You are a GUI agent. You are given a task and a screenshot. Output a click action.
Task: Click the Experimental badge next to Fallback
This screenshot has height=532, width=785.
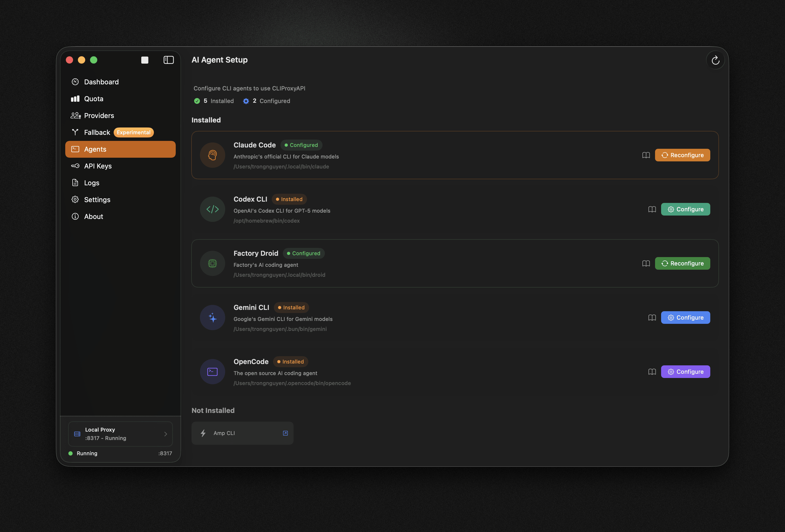[x=133, y=132]
